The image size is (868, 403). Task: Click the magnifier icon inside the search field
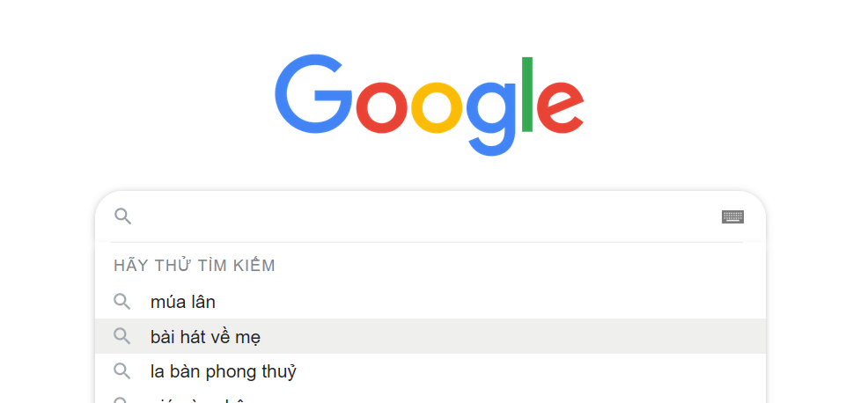coord(123,216)
